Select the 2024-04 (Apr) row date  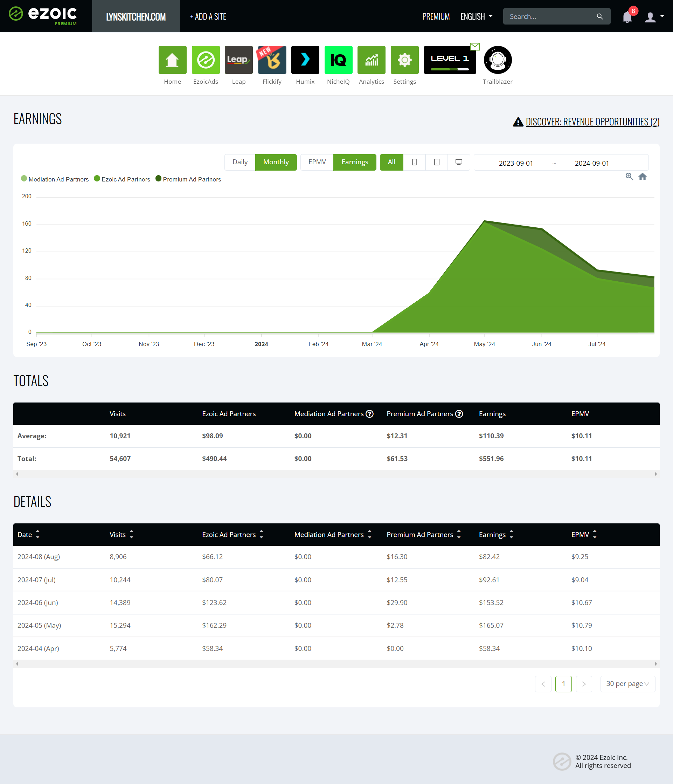pos(38,648)
